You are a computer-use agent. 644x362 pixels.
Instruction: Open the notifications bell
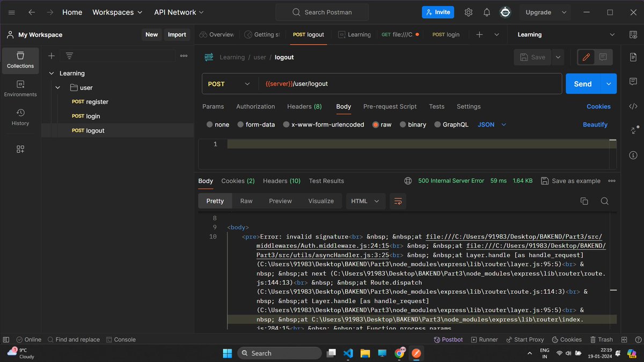pos(487,12)
